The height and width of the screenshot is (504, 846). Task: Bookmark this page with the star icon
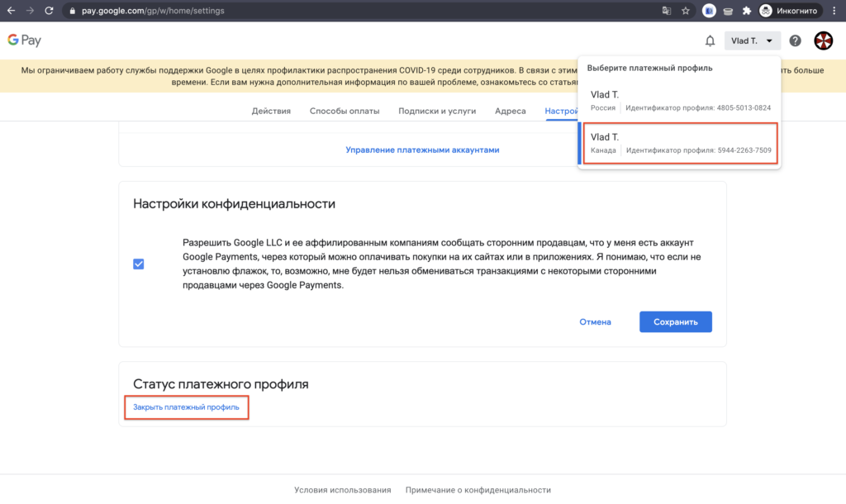[686, 11]
